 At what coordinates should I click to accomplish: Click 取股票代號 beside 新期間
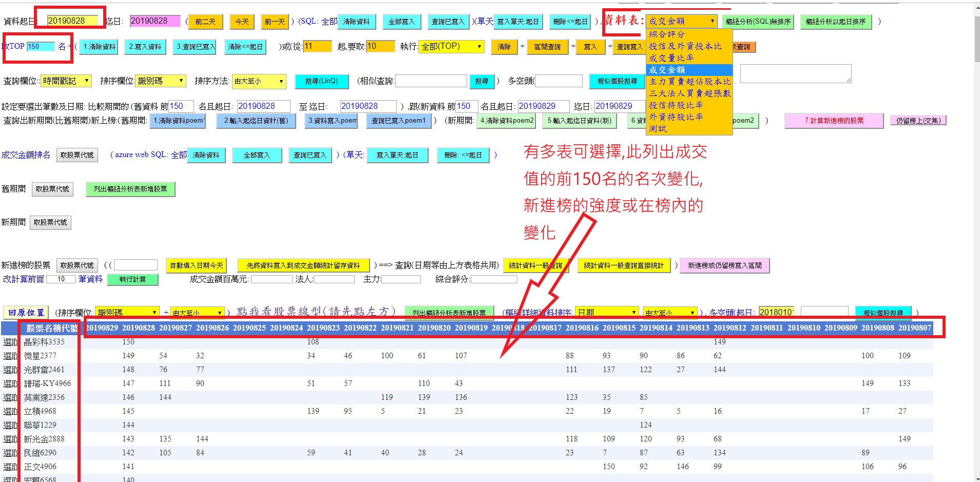[x=50, y=222]
